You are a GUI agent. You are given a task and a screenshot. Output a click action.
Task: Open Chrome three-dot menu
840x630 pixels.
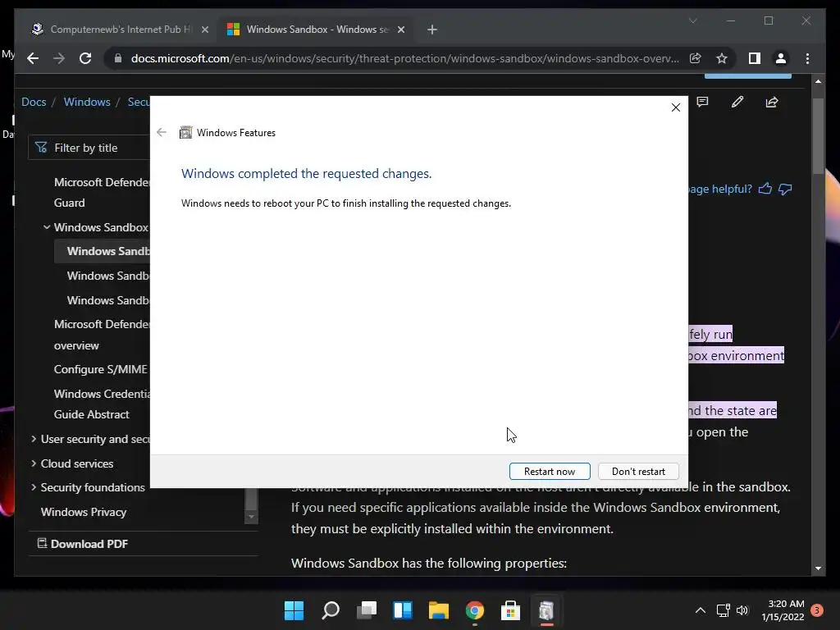pyautogui.click(x=807, y=58)
